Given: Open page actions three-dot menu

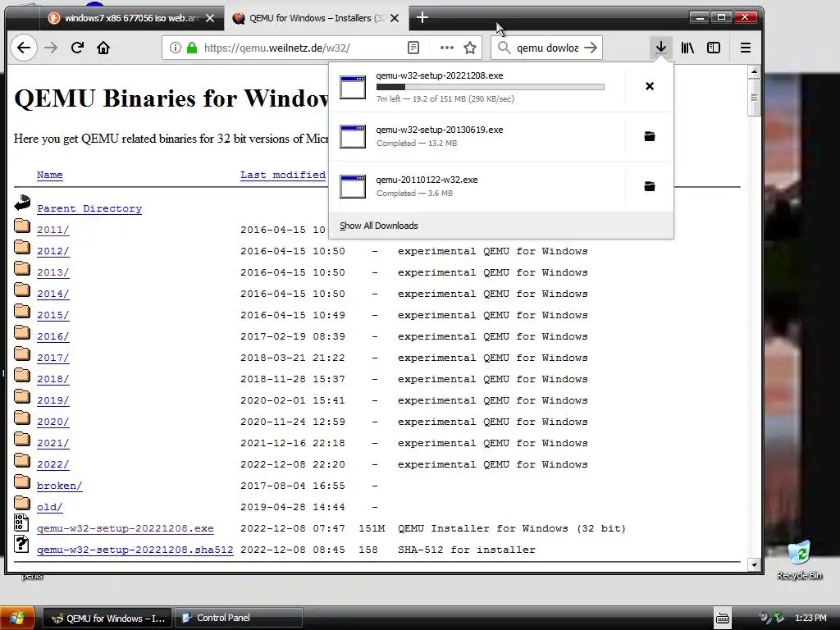Looking at the screenshot, I should click(x=446, y=48).
